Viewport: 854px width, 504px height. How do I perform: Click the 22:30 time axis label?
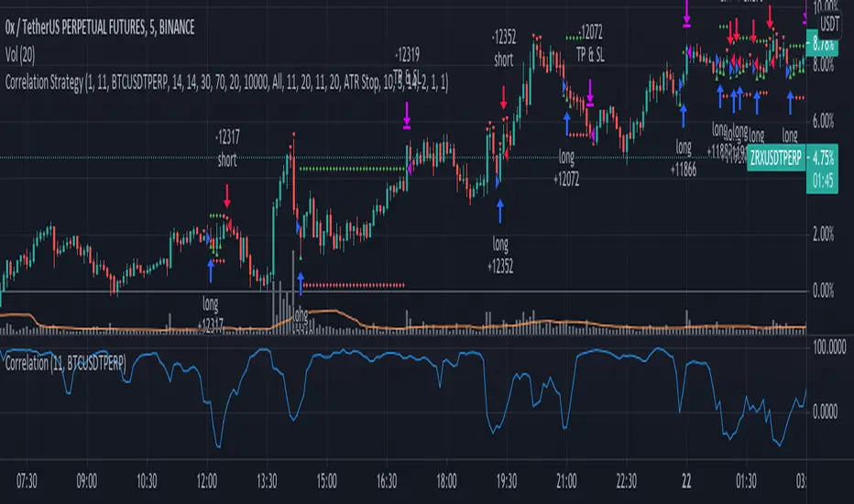[x=627, y=482]
